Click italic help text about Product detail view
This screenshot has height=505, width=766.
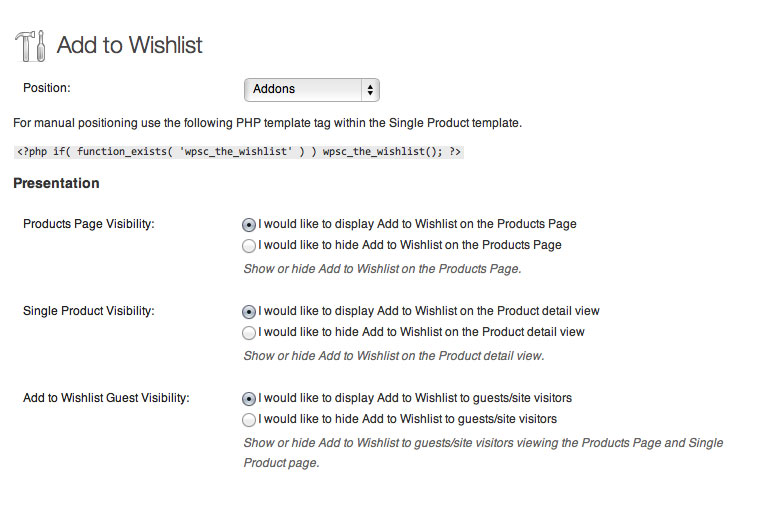click(x=394, y=356)
